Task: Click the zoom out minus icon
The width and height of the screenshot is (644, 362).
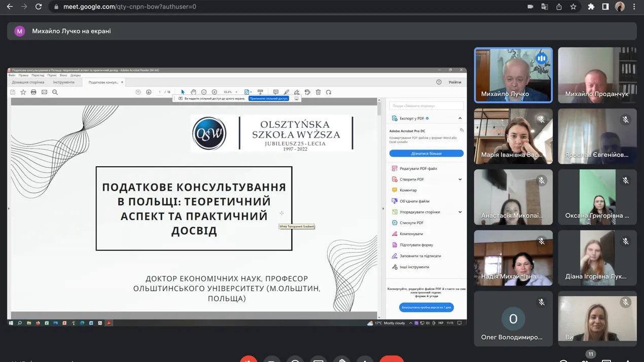Action: click(x=204, y=92)
